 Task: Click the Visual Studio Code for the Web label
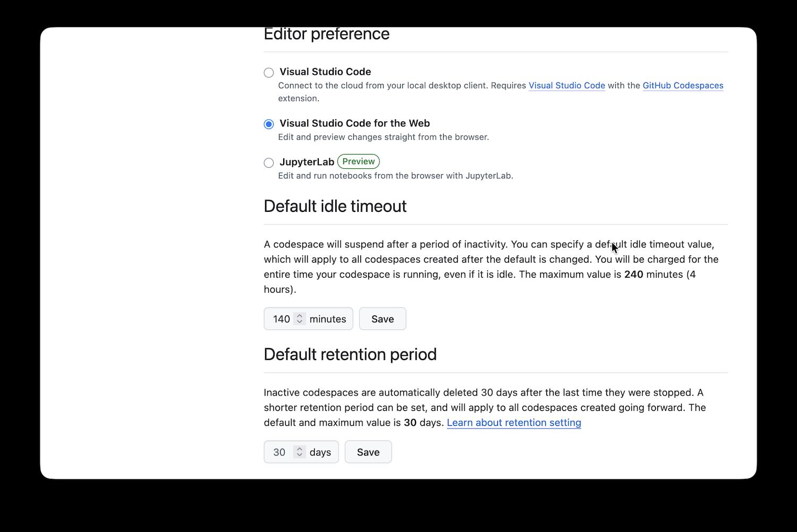(x=354, y=123)
